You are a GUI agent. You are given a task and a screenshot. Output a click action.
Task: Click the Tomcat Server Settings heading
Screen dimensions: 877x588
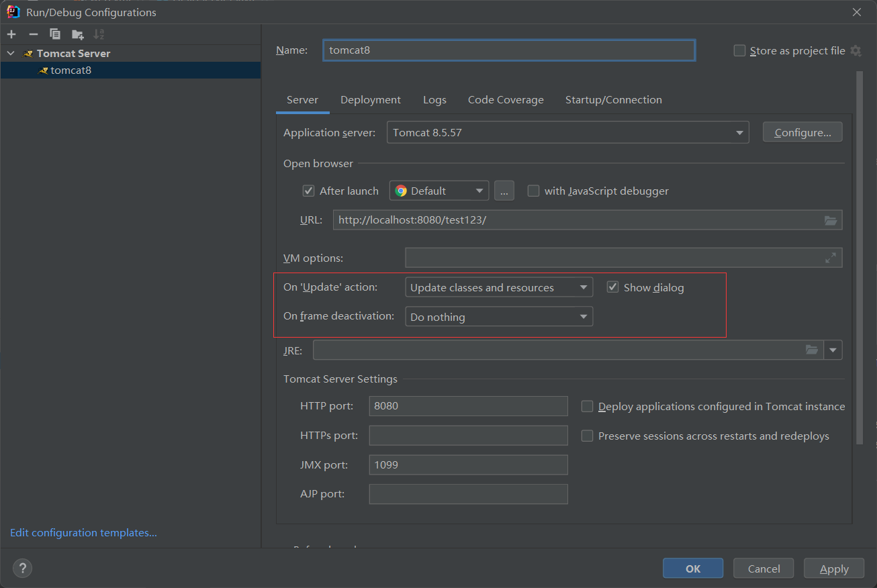point(340,379)
